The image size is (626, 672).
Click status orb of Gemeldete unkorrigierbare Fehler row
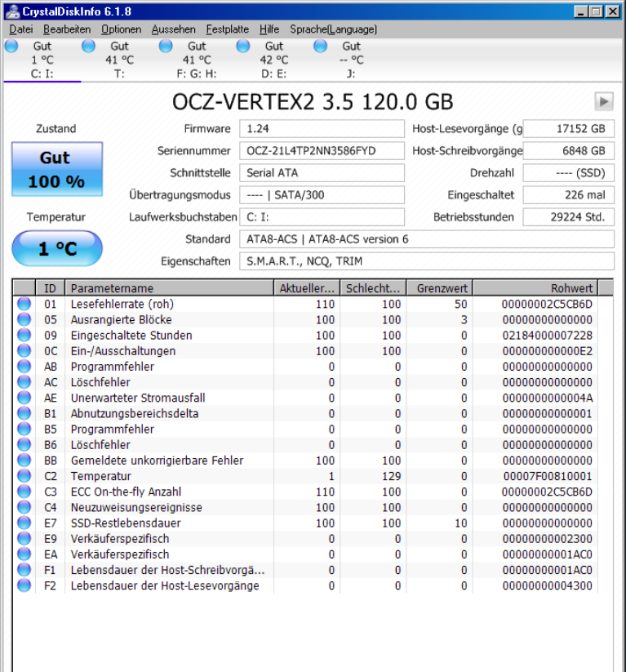[24, 461]
